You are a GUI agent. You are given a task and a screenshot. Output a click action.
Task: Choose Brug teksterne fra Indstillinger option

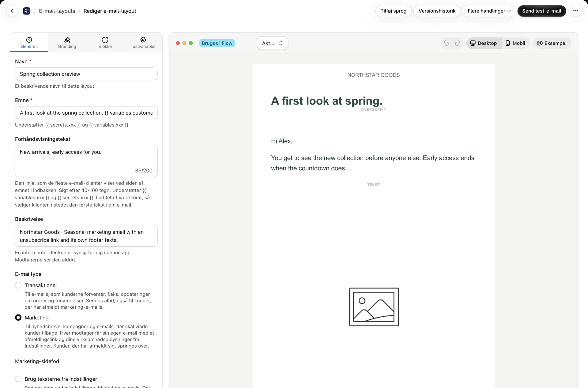(18, 379)
